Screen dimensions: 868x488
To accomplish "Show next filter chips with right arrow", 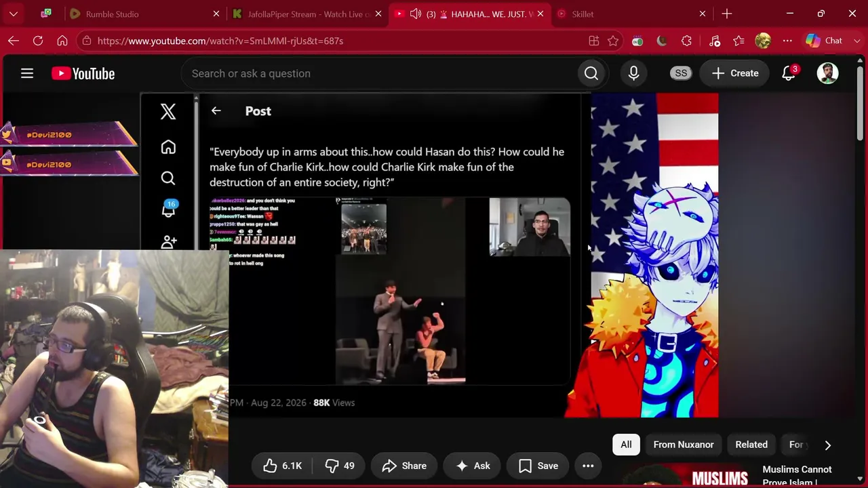I will coord(827,445).
